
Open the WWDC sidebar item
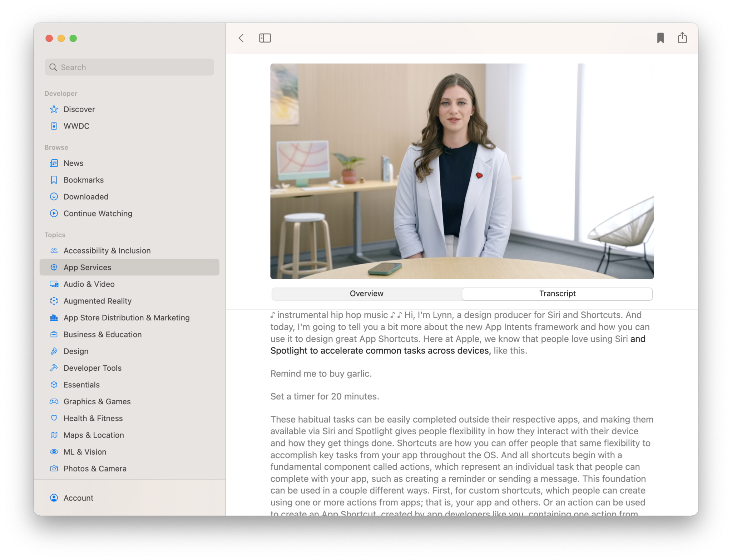(x=76, y=126)
